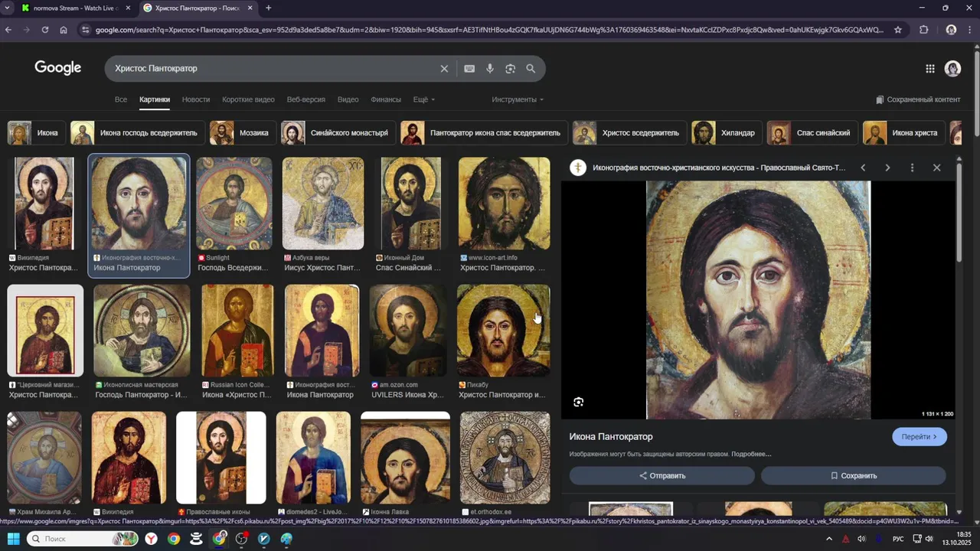
Task: Switch to the Веб-версия tab
Action: (306, 99)
